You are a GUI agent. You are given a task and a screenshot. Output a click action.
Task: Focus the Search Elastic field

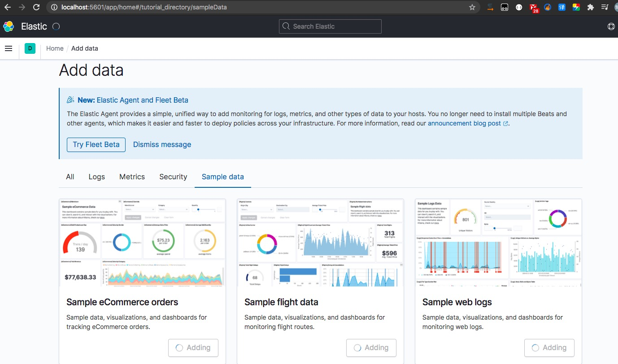click(x=330, y=26)
